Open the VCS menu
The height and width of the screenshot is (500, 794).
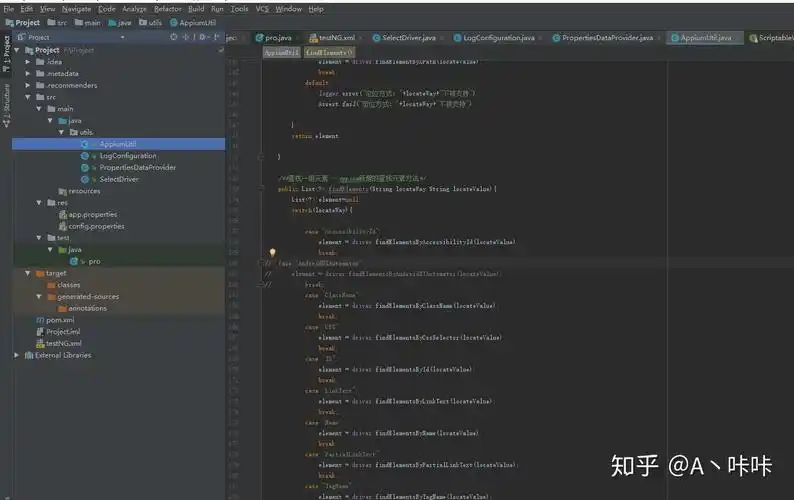[x=262, y=9]
